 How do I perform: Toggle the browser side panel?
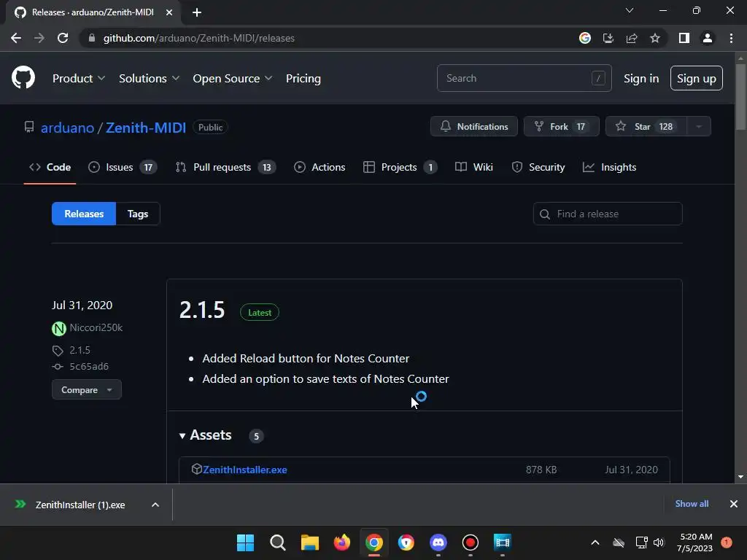coord(684,38)
